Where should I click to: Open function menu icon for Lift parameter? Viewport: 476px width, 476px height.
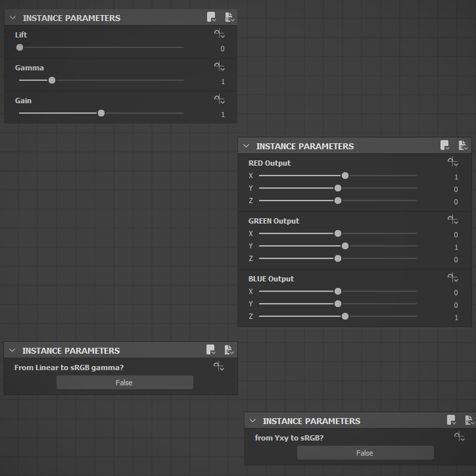click(x=219, y=34)
